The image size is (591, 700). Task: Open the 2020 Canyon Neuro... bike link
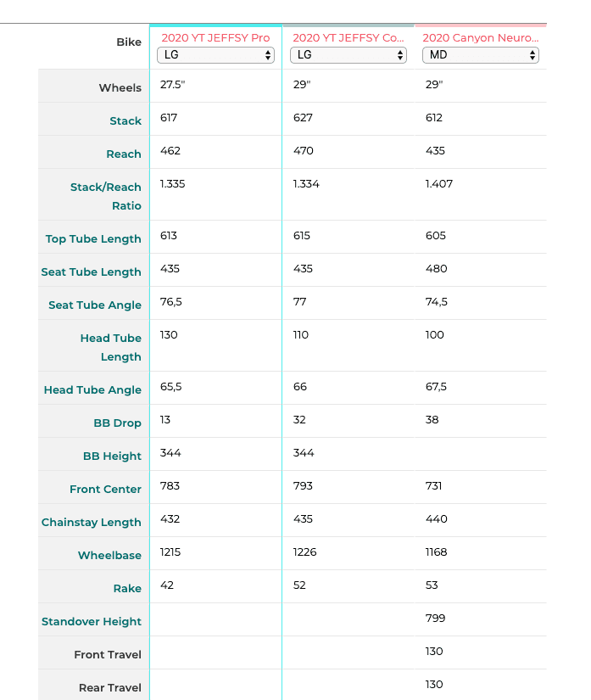480,37
